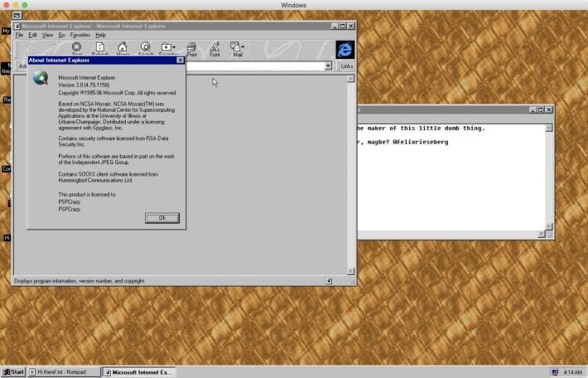This screenshot has height=378, width=588.
Task: Go to the Home page icon
Action: 123,47
